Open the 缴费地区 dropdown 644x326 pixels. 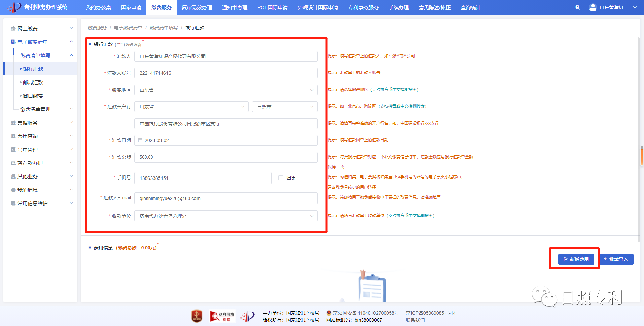click(x=225, y=90)
